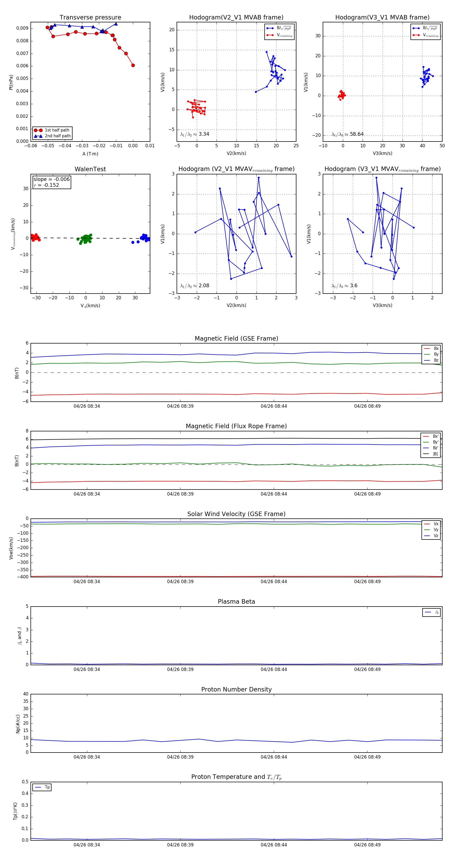Screen dimensions: 473x868
Task: Click the 'Solar Wind Velocity (GSE Frame)' title
Action: coord(236,514)
